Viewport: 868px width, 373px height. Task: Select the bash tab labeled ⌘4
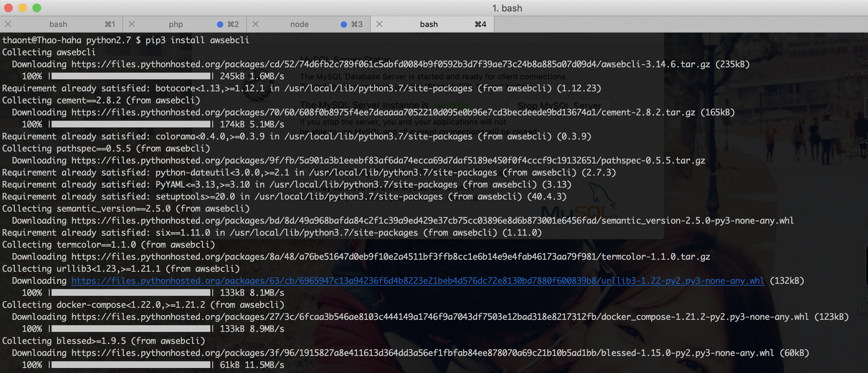click(429, 24)
